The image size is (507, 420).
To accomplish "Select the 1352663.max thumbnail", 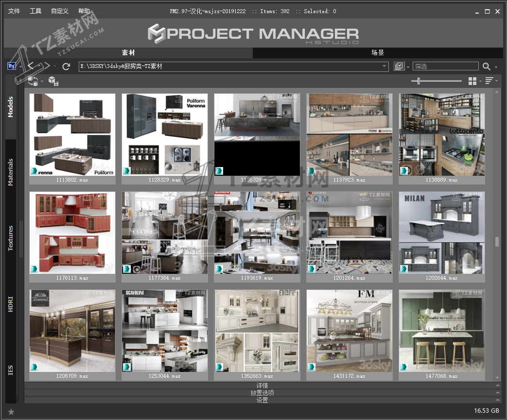I will [257, 335].
